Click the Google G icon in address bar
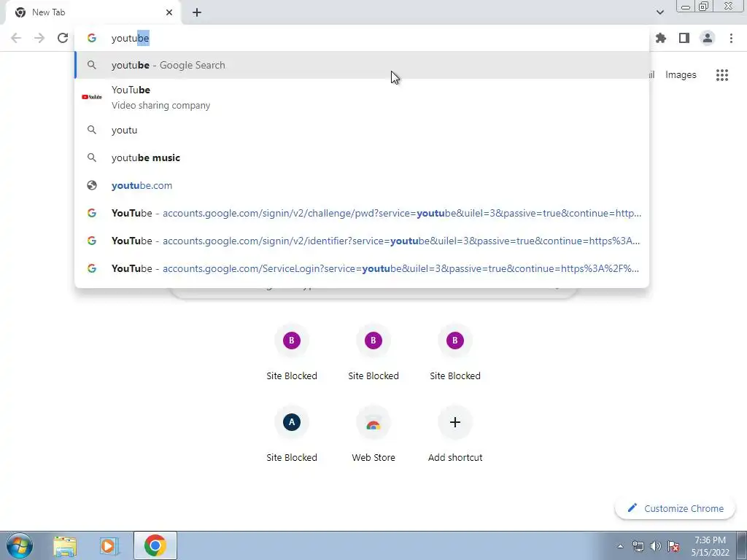The width and height of the screenshot is (747, 560). [92, 38]
